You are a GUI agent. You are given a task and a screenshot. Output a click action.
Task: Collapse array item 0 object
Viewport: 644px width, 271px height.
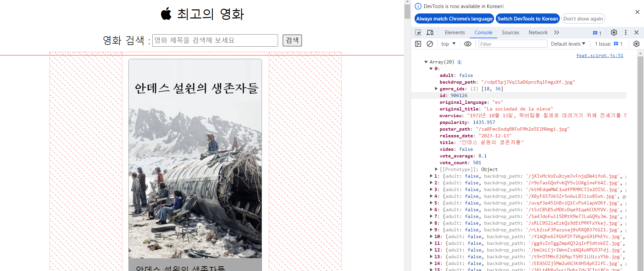pyautogui.click(x=431, y=69)
